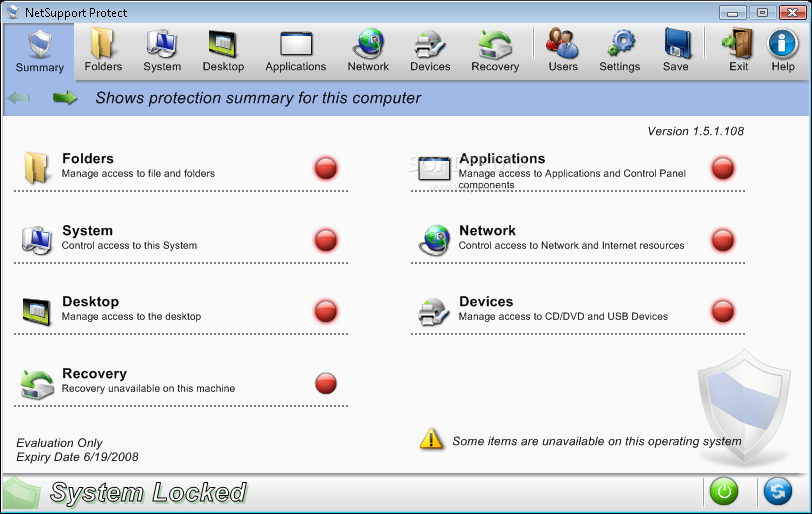This screenshot has height=514, width=812.
Task: Open the System heading in summary
Action: point(87,230)
